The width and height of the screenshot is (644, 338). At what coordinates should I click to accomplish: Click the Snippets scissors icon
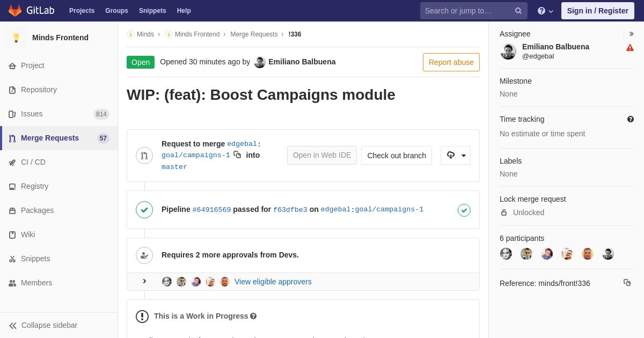tap(12, 259)
